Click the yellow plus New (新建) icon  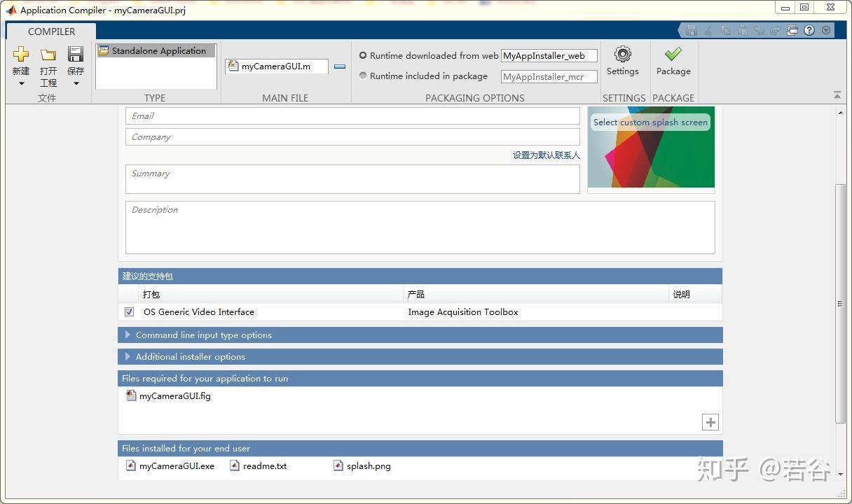pyautogui.click(x=21, y=55)
